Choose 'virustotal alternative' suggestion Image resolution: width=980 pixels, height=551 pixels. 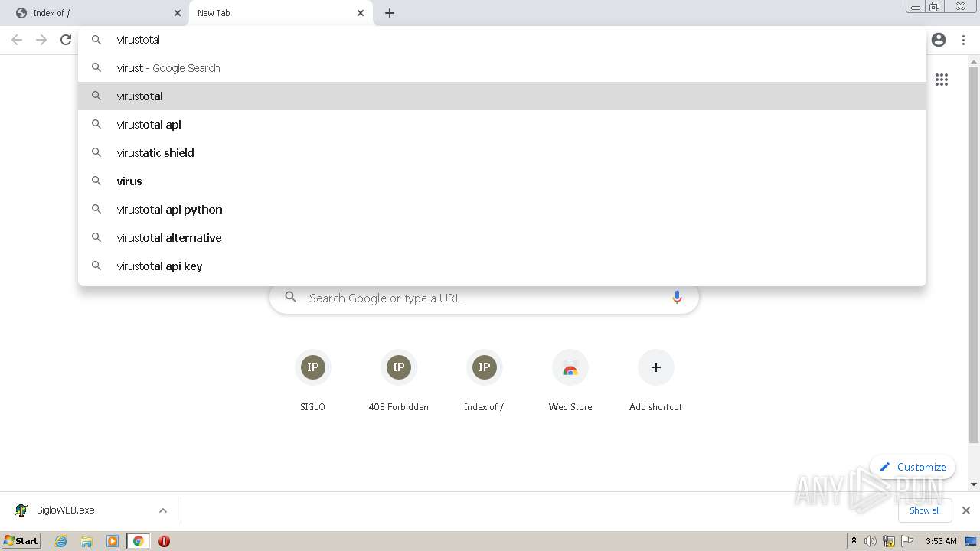pos(501,238)
